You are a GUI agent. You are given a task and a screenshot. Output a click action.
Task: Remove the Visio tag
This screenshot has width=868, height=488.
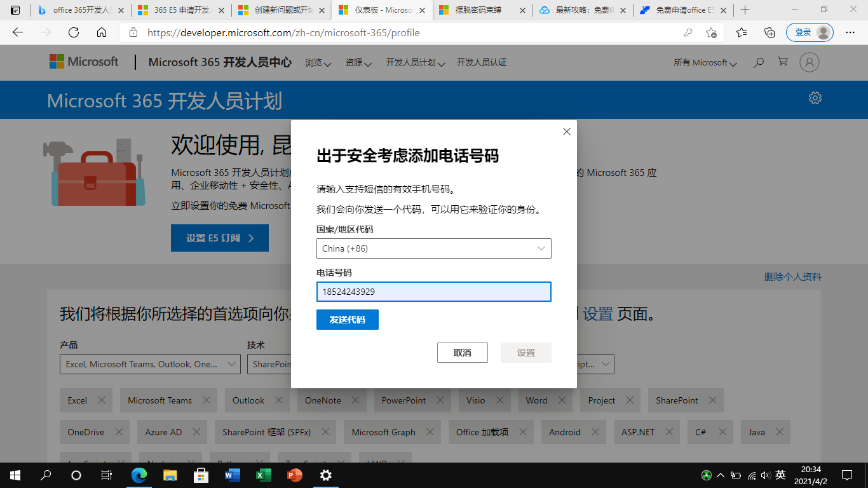pos(499,400)
